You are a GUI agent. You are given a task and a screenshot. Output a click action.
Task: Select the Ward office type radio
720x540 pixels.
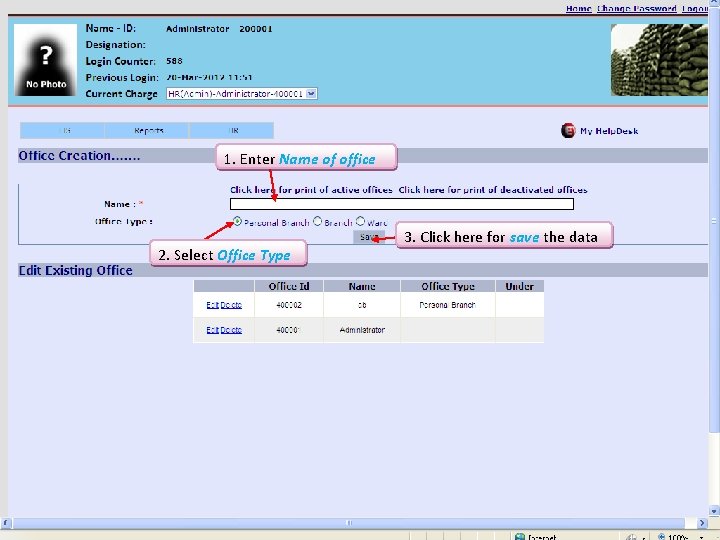coord(360,221)
